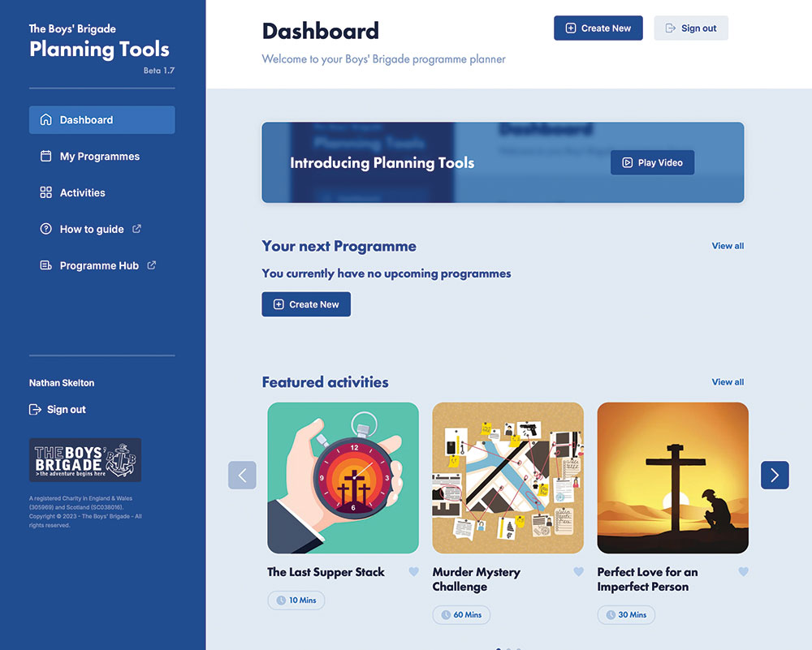
Task: Click Create New button in header
Action: [x=598, y=28]
